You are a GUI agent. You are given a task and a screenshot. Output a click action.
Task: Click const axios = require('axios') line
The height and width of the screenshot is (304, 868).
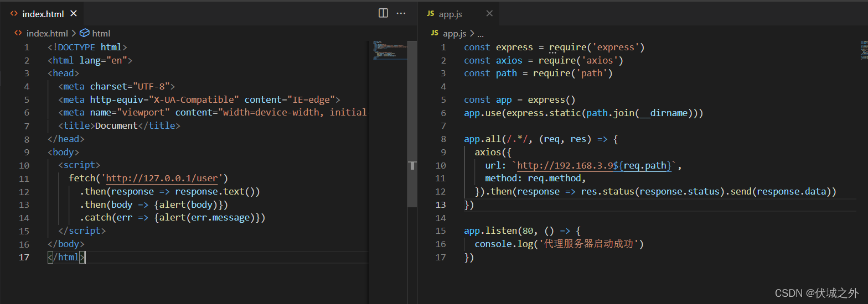[544, 61]
